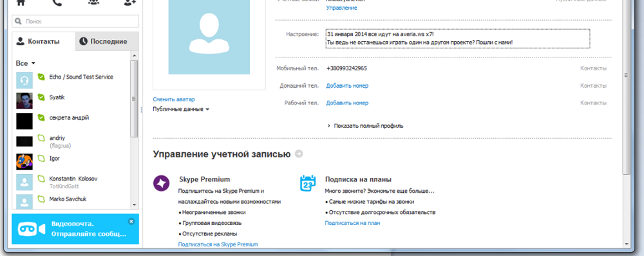Switch to the Контакты tab
The height and width of the screenshot is (256, 644).
tap(44, 41)
